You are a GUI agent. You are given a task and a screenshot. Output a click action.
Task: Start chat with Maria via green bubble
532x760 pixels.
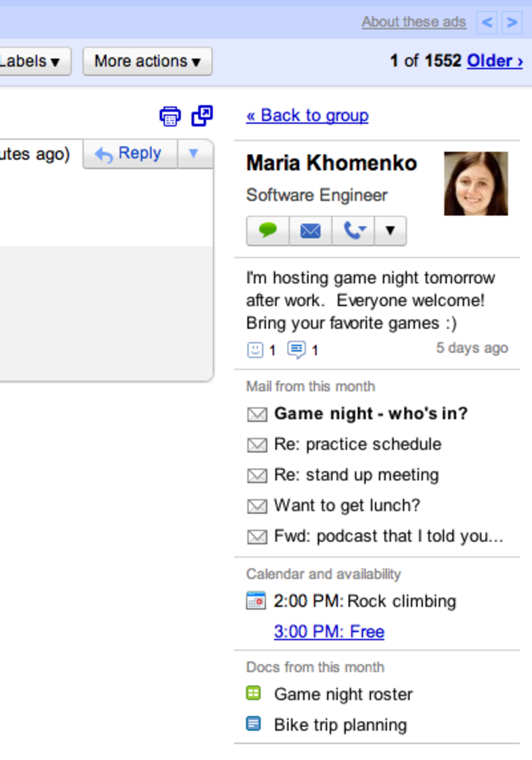268,231
